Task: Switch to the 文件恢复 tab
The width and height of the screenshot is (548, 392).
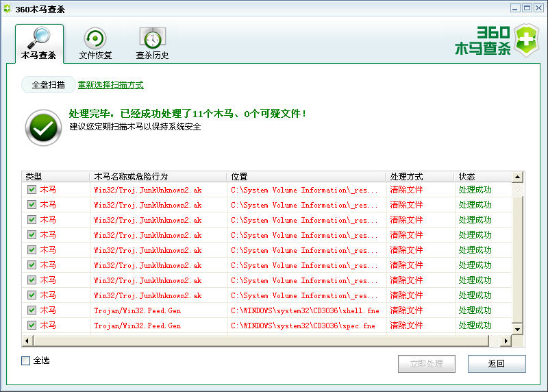Action: click(x=95, y=43)
